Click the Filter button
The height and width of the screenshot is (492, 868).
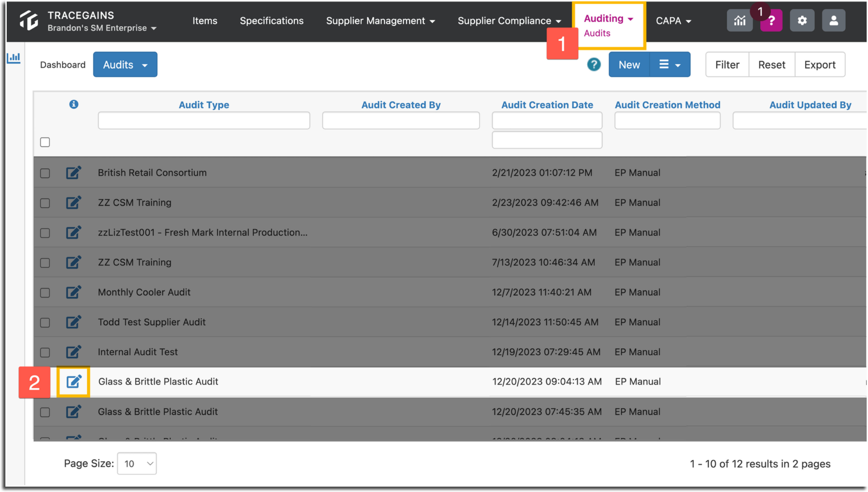coord(727,64)
